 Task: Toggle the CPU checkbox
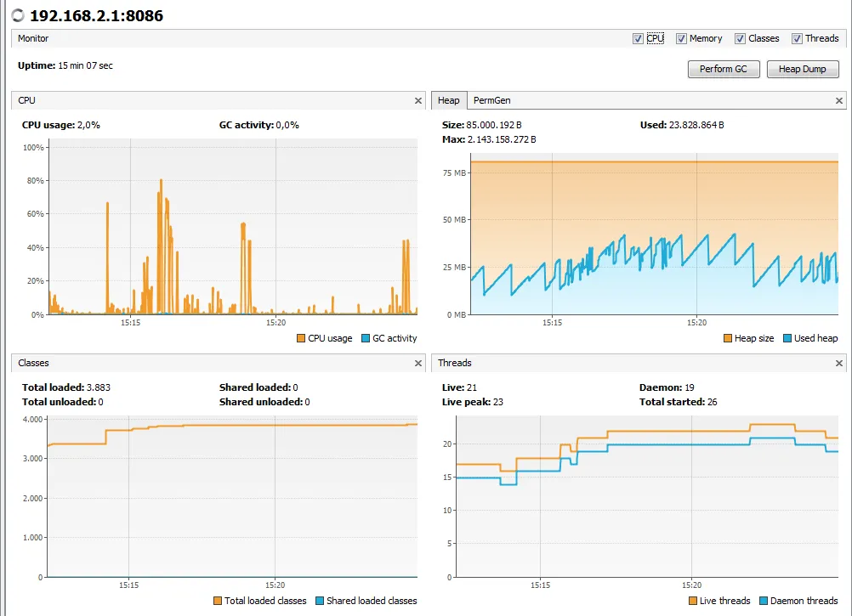638,38
